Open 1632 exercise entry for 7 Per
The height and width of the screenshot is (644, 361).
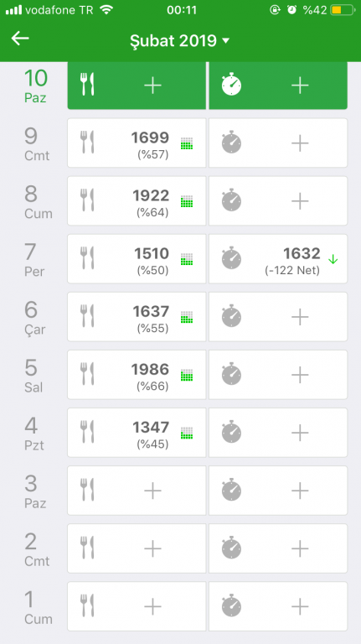click(278, 259)
